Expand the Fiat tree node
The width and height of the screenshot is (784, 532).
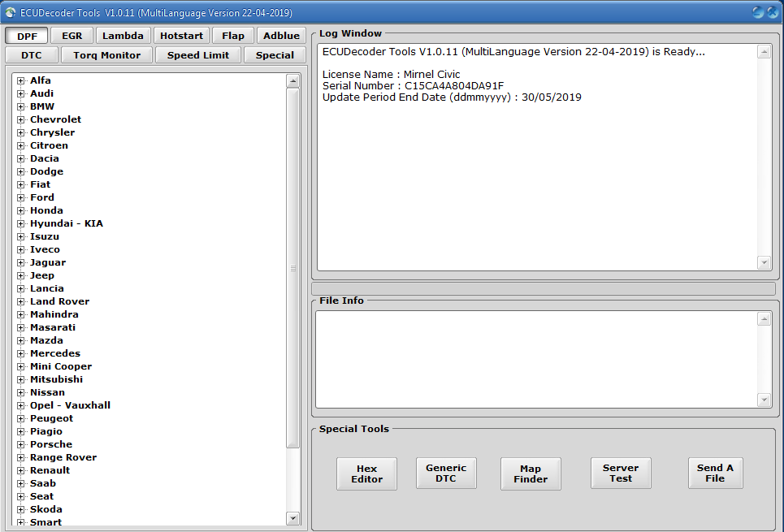click(x=20, y=184)
